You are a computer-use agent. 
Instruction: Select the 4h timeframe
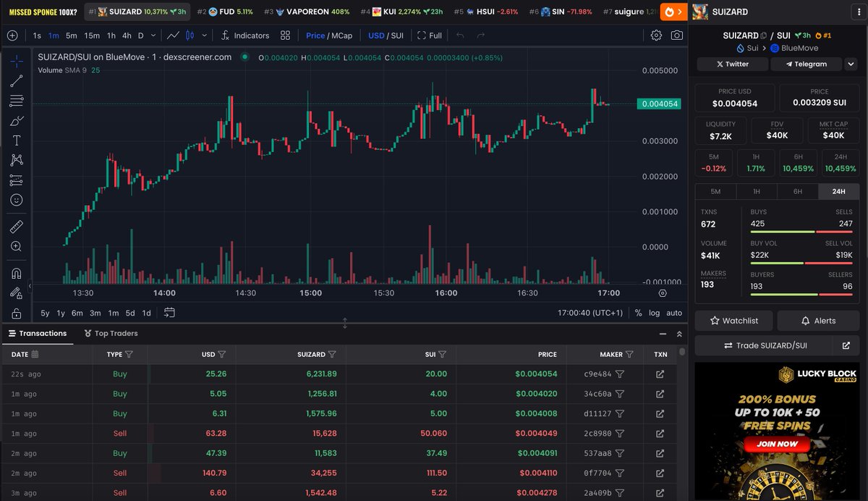(x=127, y=35)
